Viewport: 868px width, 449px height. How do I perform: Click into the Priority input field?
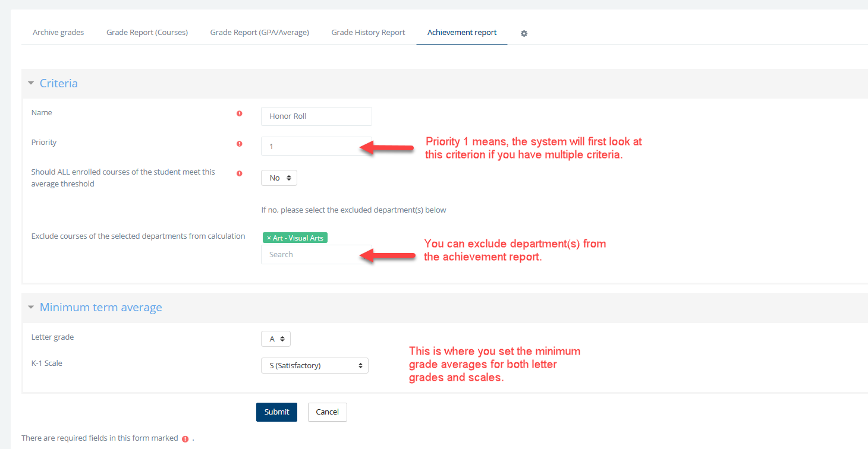click(x=316, y=146)
